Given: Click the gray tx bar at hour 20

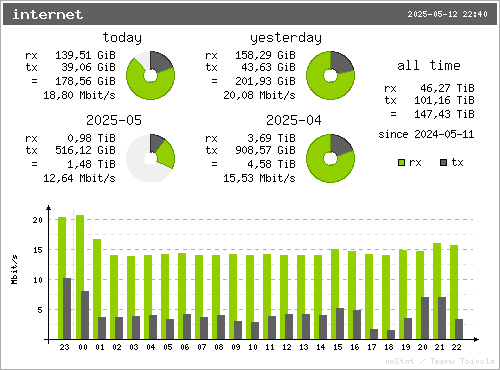Looking at the screenshot, I should pyautogui.click(x=425, y=318).
